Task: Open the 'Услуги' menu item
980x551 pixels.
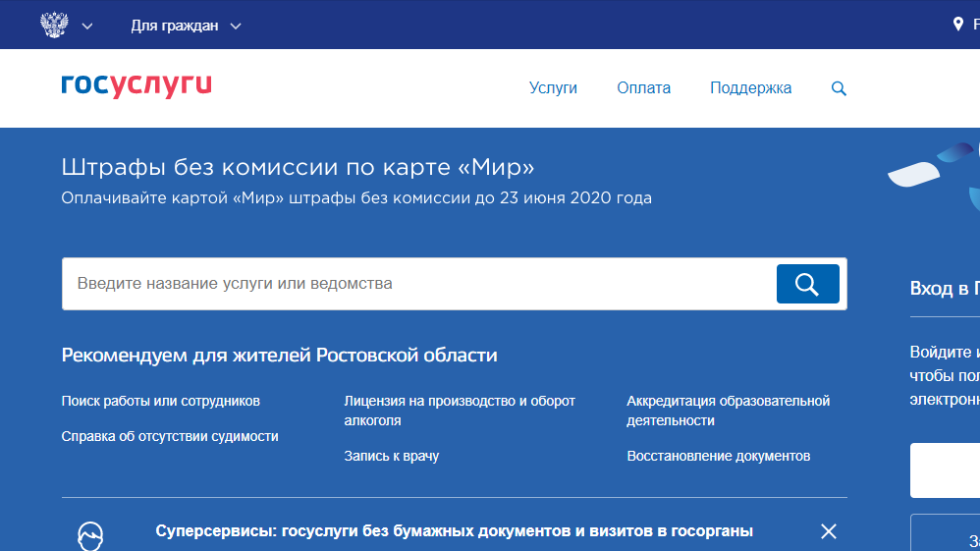Action: pyautogui.click(x=553, y=88)
